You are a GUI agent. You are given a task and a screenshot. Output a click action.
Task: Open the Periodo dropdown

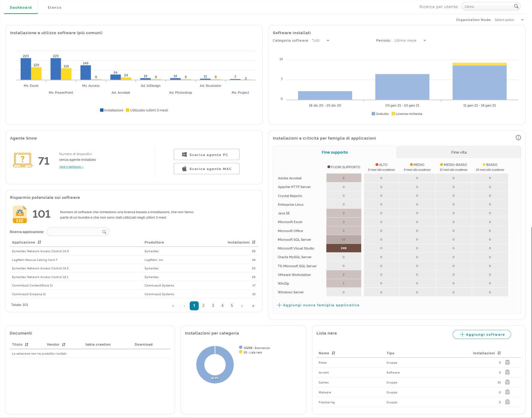click(x=410, y=40)
